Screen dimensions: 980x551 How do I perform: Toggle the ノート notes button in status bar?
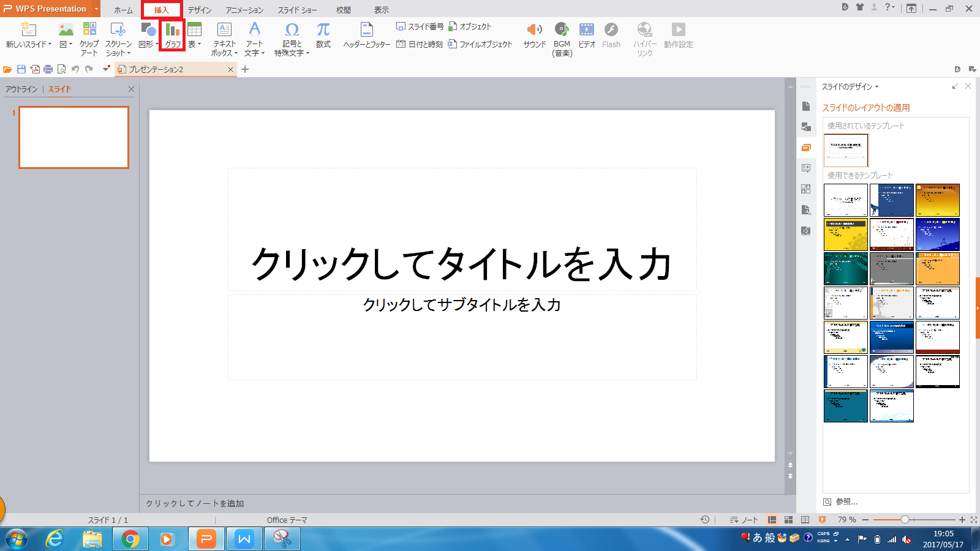(744, 520)
